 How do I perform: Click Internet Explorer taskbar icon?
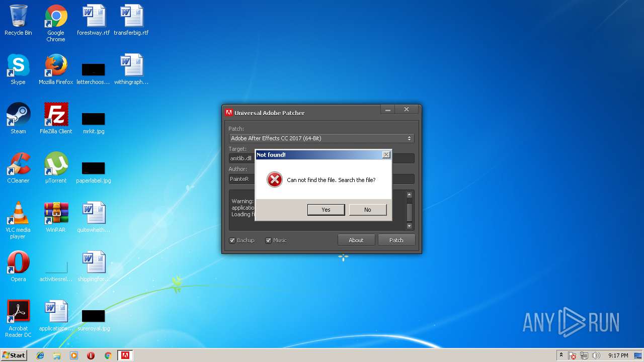(x=40, y=355)
